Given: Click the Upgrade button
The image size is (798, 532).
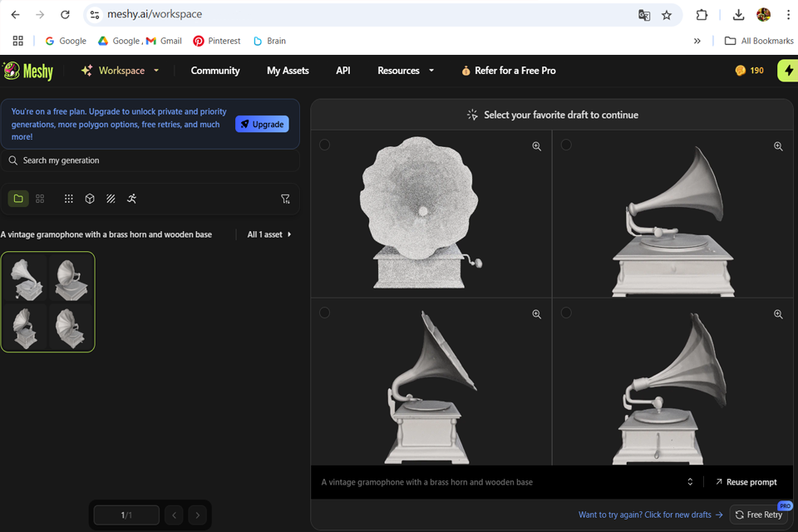Looking at the screenshot, I should (x=262, y=124).
